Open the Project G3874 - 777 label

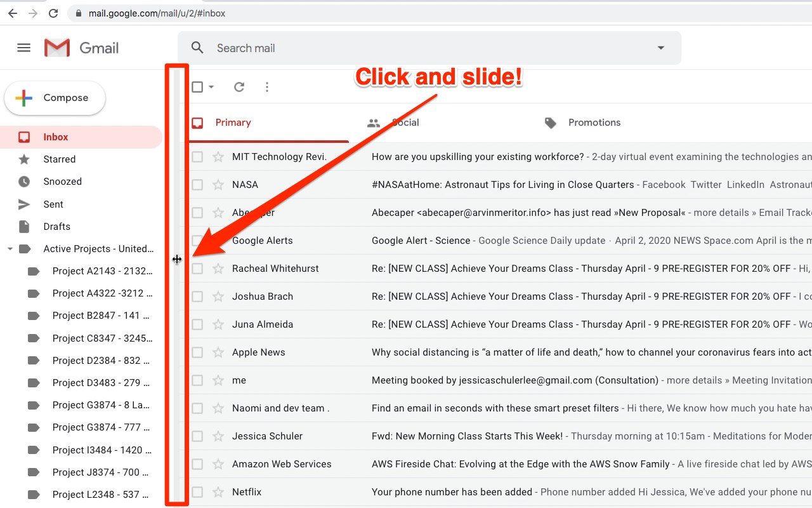101,427
